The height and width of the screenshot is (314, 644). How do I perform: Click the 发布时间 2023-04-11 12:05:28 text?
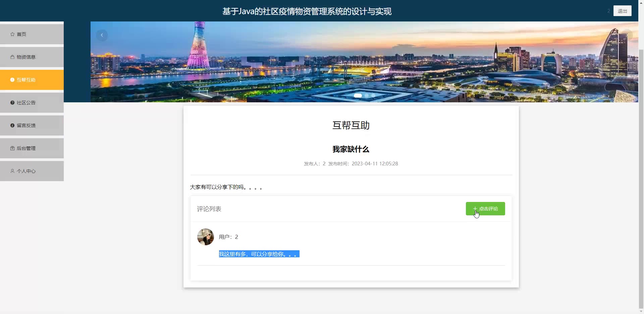point(363,164)
